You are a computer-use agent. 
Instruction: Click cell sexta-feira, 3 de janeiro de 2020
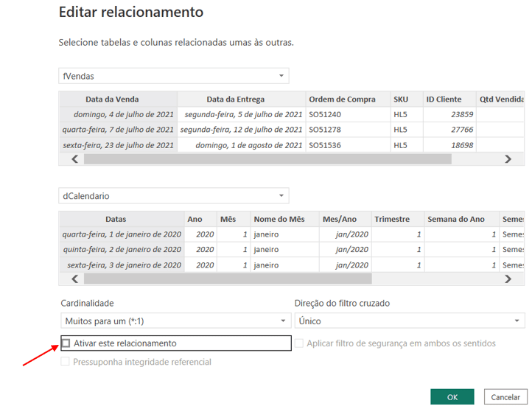[122, 265]
